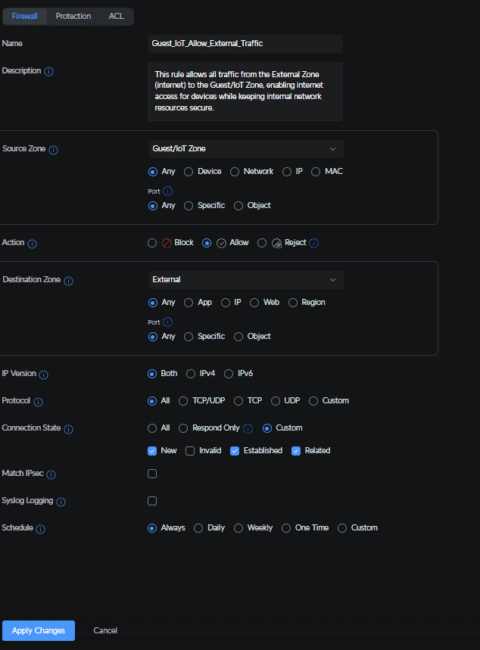Choose All connection state radio button
The width and height of the screenshot is (480, 650).
click(152, 428)
